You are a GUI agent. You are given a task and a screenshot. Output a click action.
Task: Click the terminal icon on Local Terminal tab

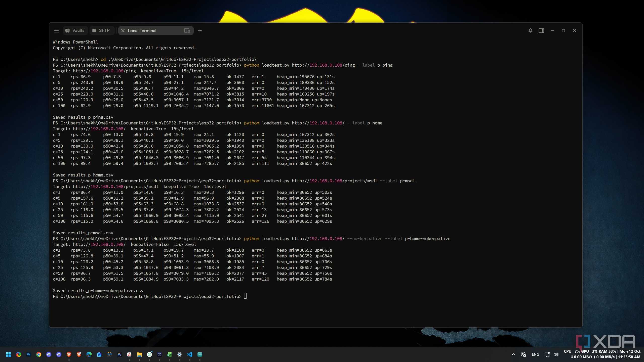coord(187,30)
